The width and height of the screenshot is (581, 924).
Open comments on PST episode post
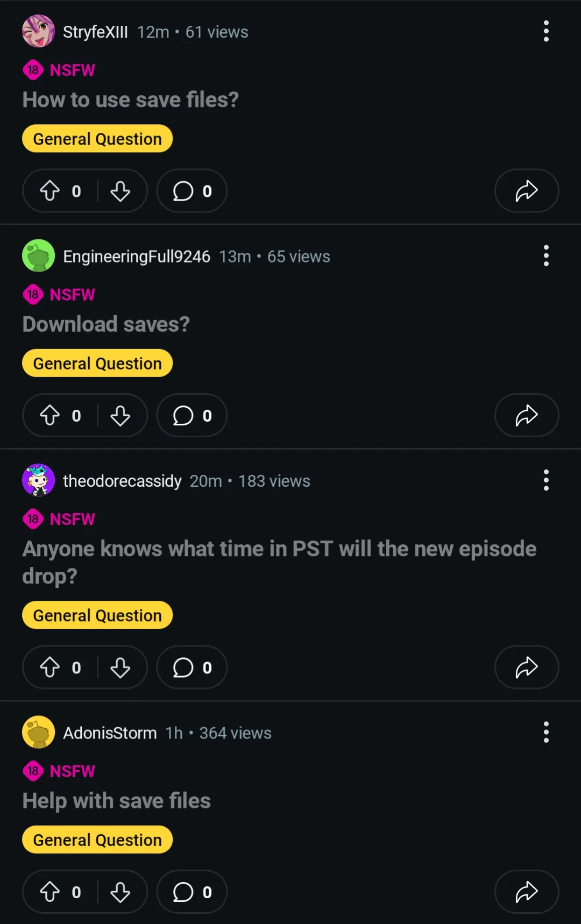coord(192,667)
